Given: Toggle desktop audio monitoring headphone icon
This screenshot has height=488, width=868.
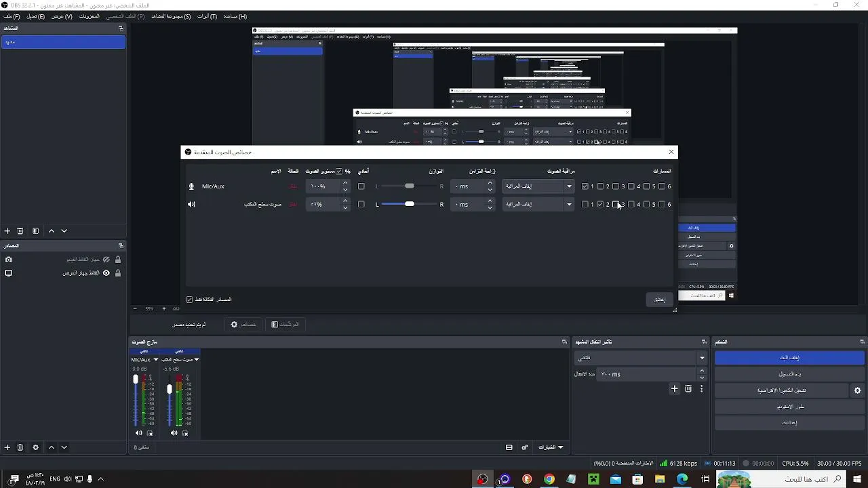Looking at the screenshot, I should tap(185, 433).
